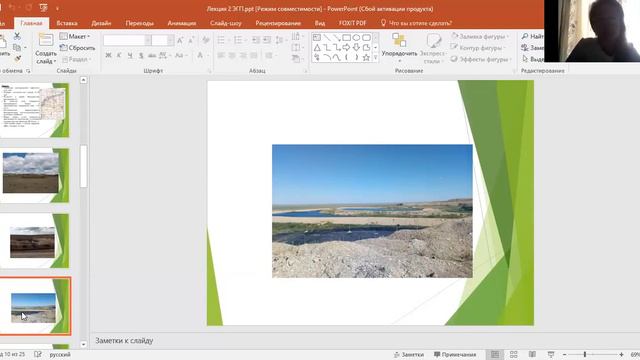The image size is (640, 360).
Task: Select the lake photo on the slide
Action: coord(372,211)
